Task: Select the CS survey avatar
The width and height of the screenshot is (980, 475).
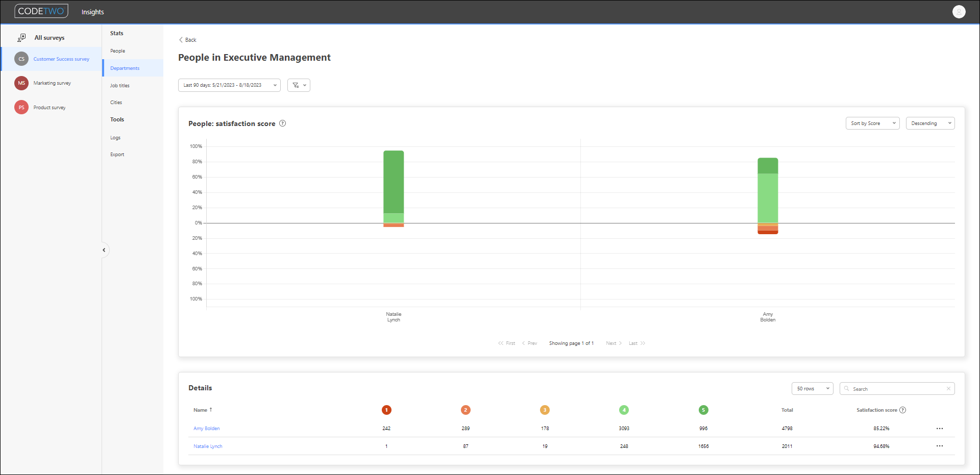Action: pos(21,59)
